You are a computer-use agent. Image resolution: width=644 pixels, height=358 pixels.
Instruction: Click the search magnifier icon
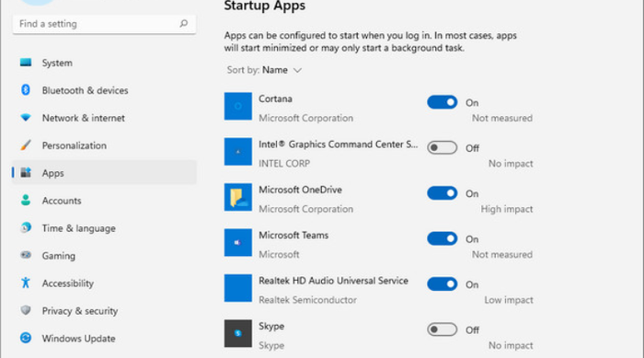pos(184,23)
